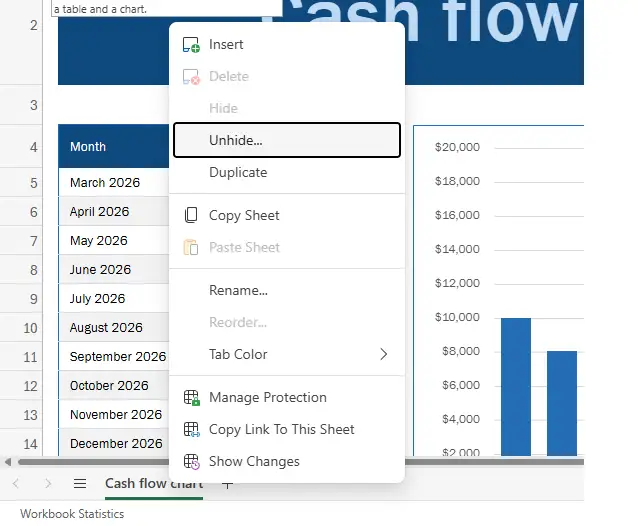Click the Insert sheet icon in context menu

pyautogui.click(x=191, y=45)
